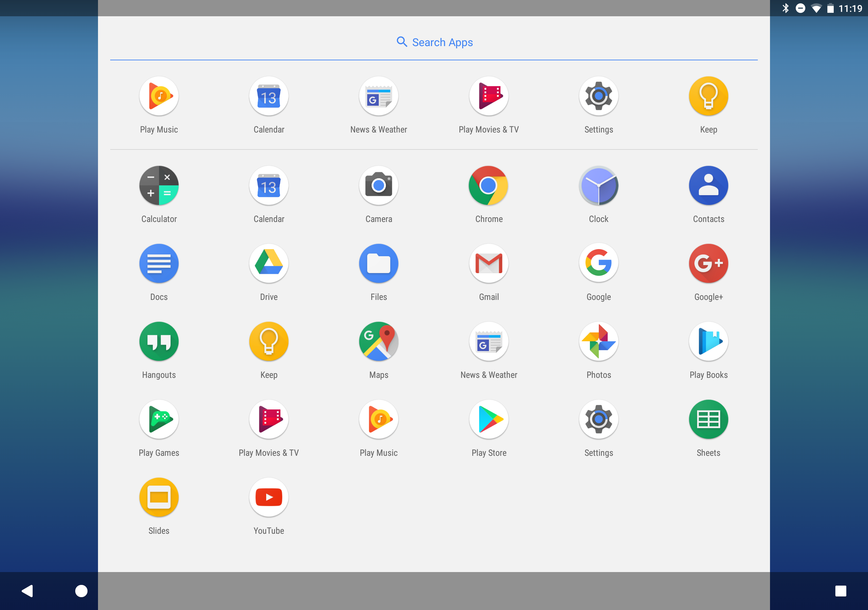Open the Contacts app
This screenshot has height=610, width=868.
click(708, 186)
